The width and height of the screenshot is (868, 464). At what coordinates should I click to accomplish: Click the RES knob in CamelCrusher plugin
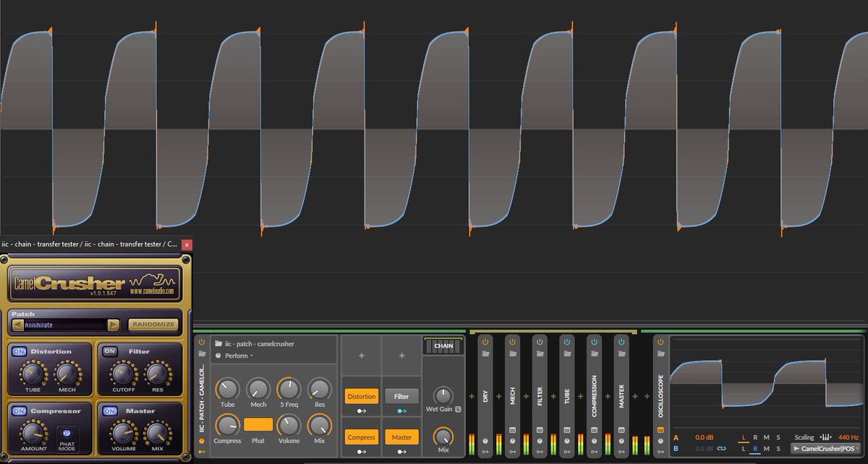click(x=157, y=373)
